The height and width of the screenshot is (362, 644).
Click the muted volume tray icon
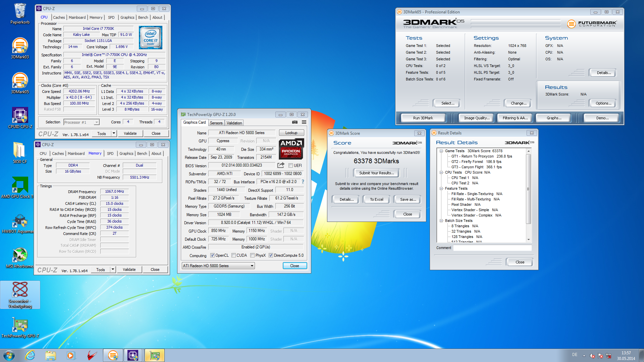coord(592,356)
